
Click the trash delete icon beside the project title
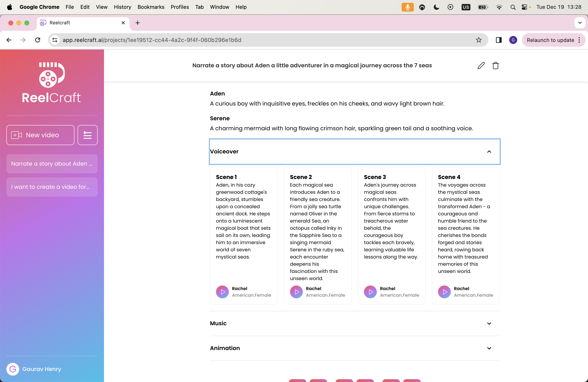point(495,66)
